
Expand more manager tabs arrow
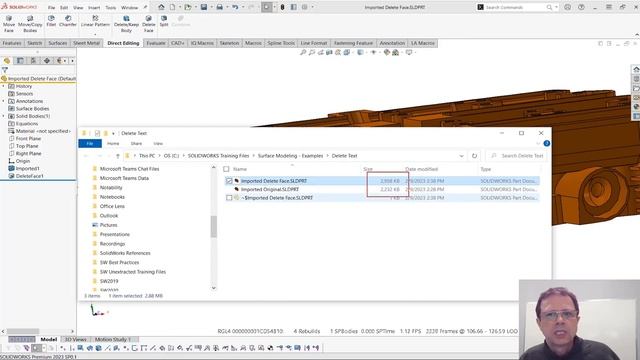(x=72, y=60)
